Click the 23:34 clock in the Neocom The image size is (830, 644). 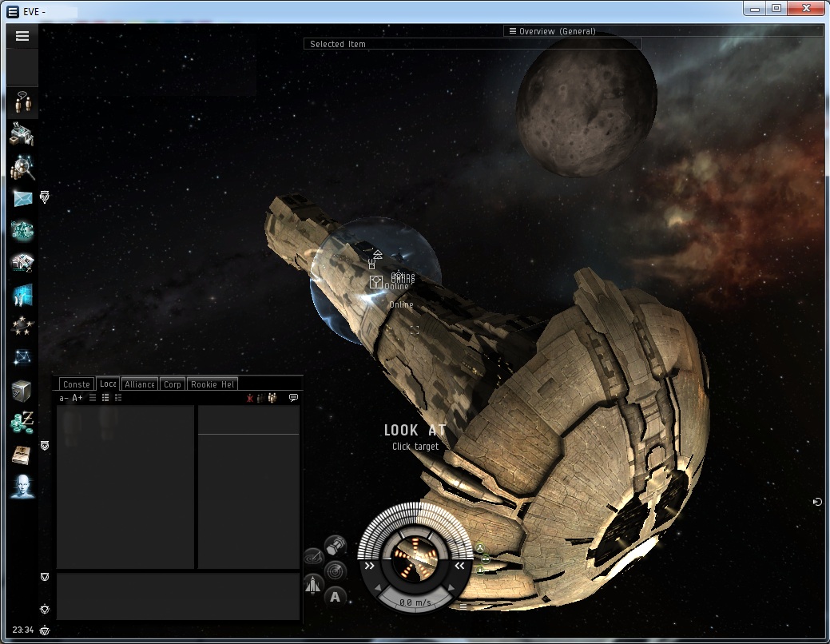coord(22,630)
